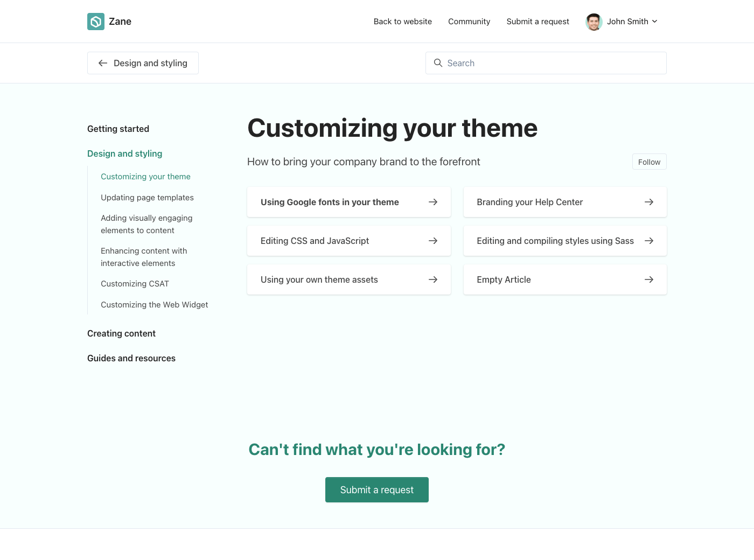Click arrow on Branding your Help Center card

click(x=649, y=202)
